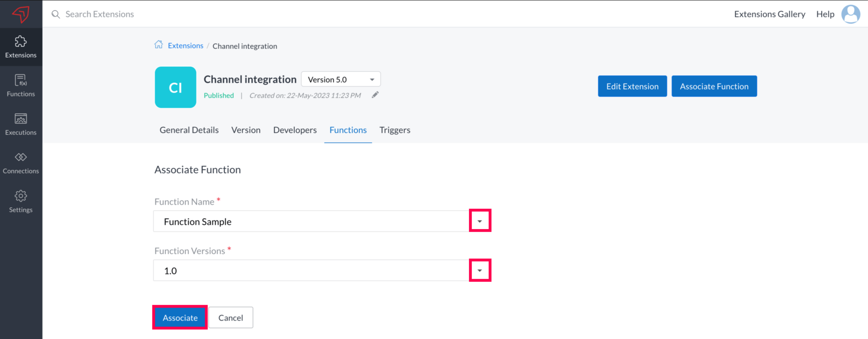Viewport: 868px width, 339px height.
Task: Expand the Version 5.0 dropdown
Action: tap(341, 80)
